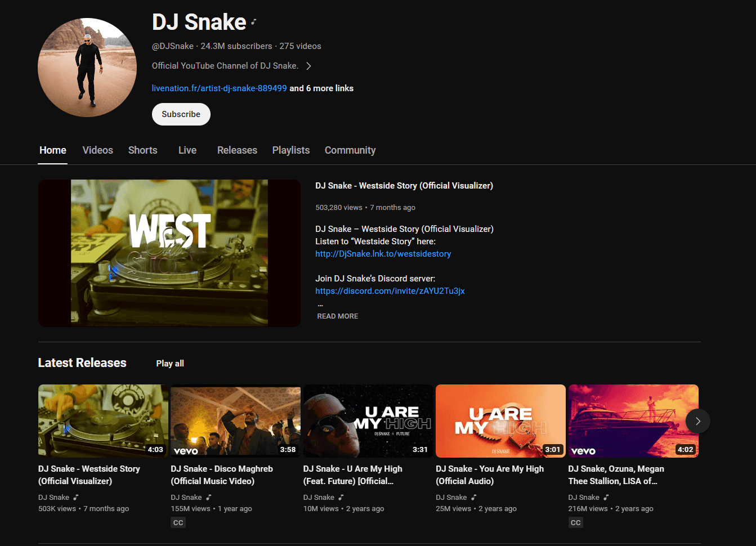The height and width of the screenshot is (546, 756).
Task: Open full channel description via chevron arrow
Action: [308, 65]
